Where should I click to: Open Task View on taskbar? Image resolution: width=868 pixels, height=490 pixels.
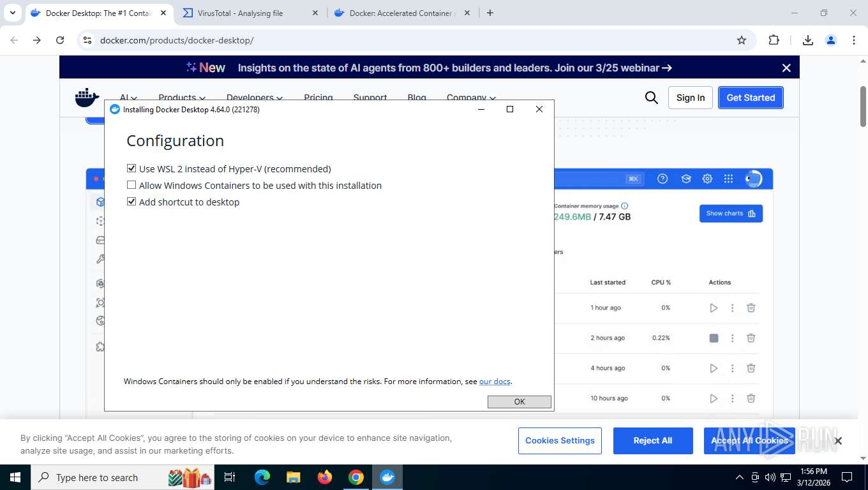230,477
